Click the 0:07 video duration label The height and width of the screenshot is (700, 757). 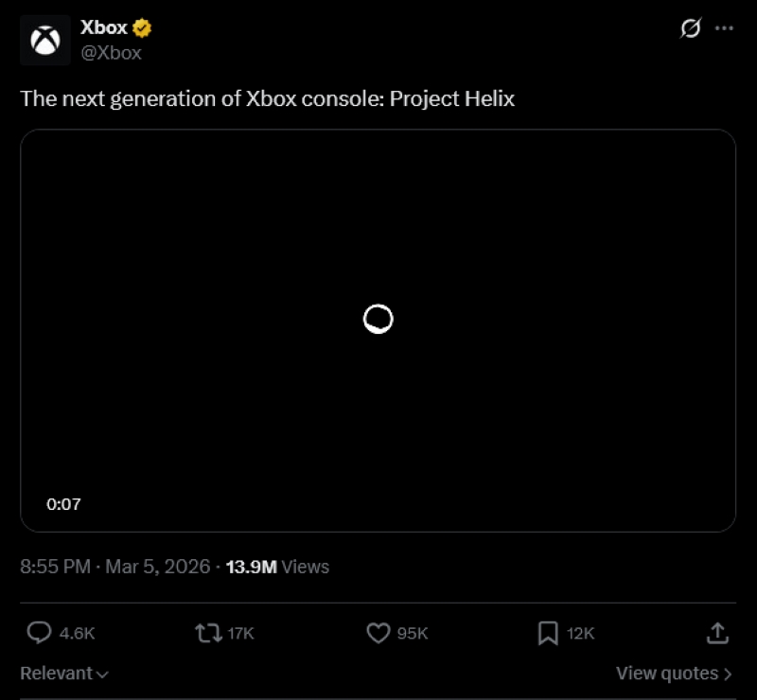64,504
